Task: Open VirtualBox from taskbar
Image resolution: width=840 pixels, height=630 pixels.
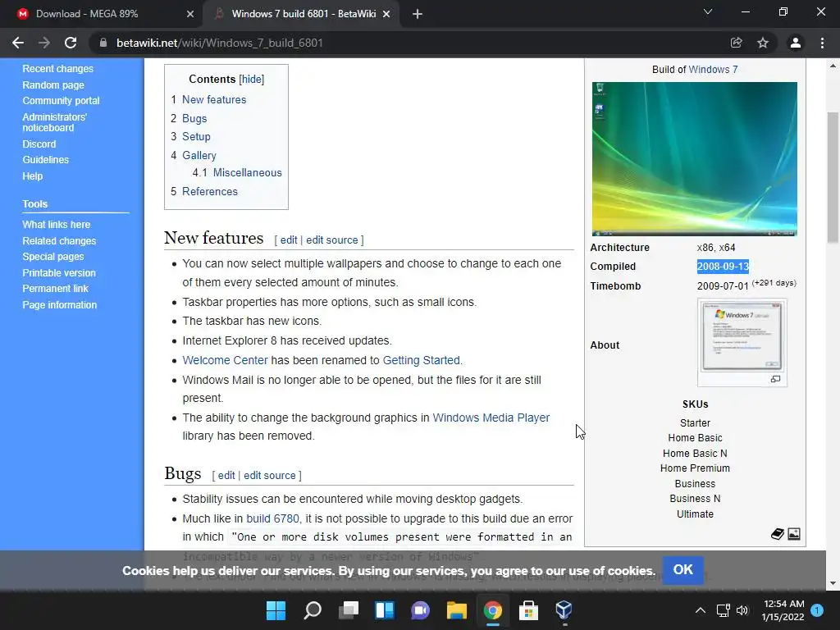Action: [564, 610]
